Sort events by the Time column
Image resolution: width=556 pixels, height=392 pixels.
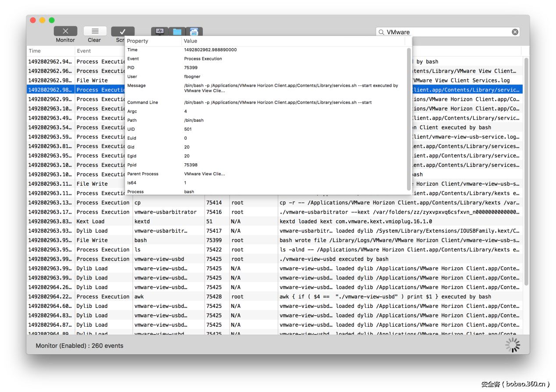tap(50, 51)
